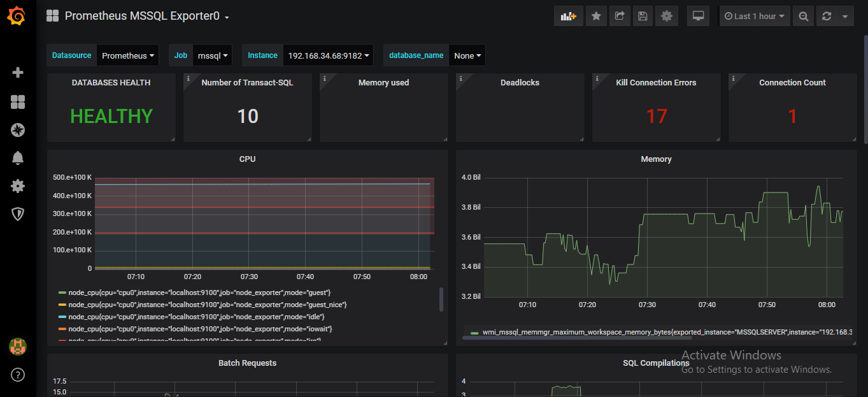Share the dashboard
Image resolution: width=868 pixels, height=397 pixels.
(620, 17)
